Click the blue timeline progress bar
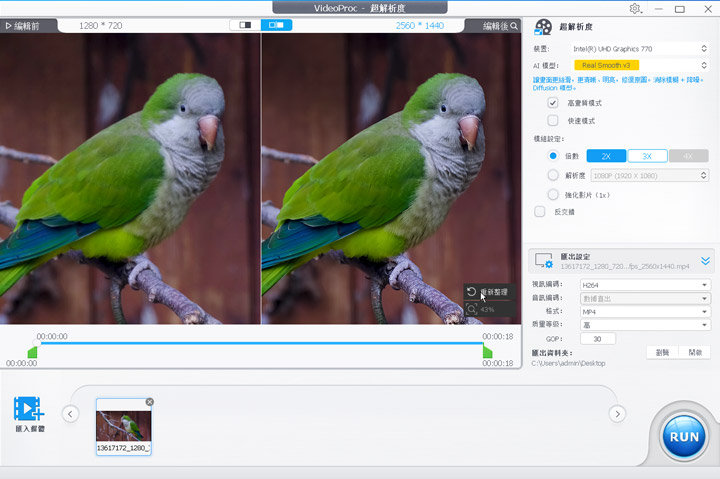 [x=260, y=343]
